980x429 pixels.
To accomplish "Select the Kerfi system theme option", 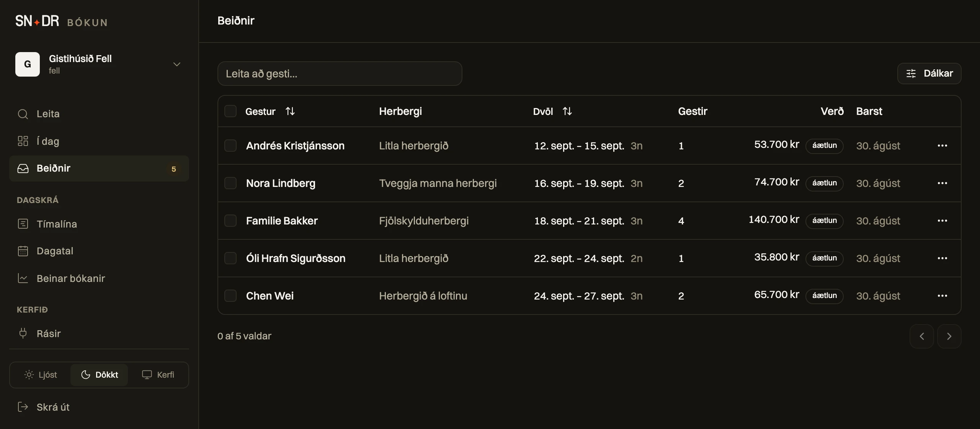I will [158, 375].
